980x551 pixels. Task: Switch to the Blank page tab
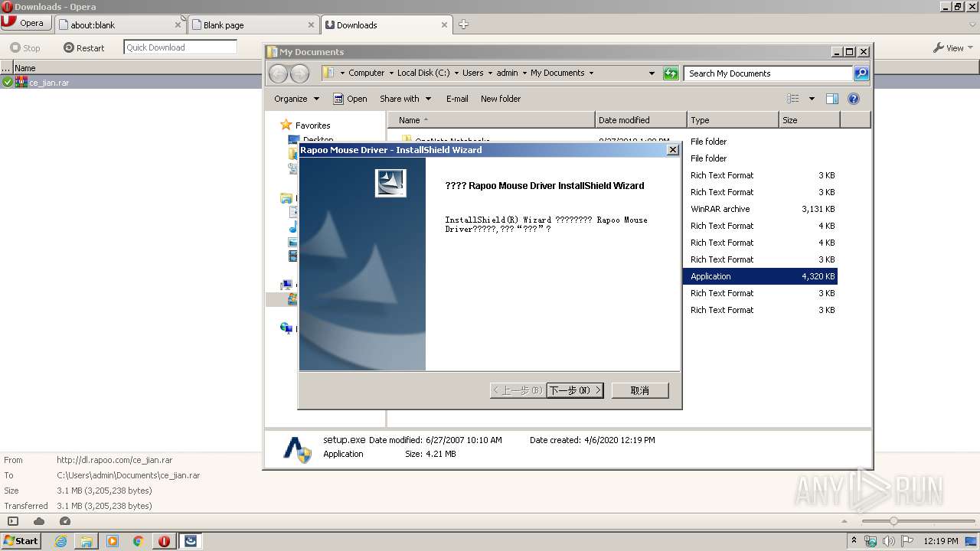coord(253,24)
